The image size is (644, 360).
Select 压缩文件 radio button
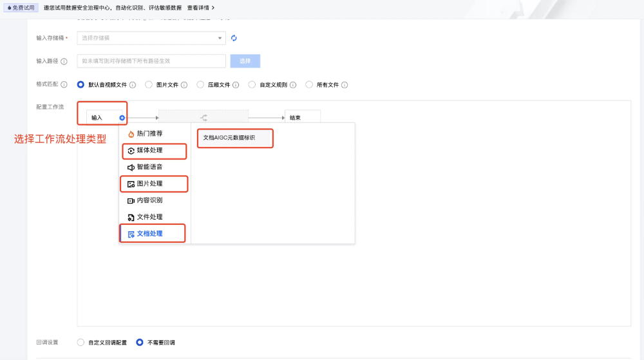pos(200,84)
